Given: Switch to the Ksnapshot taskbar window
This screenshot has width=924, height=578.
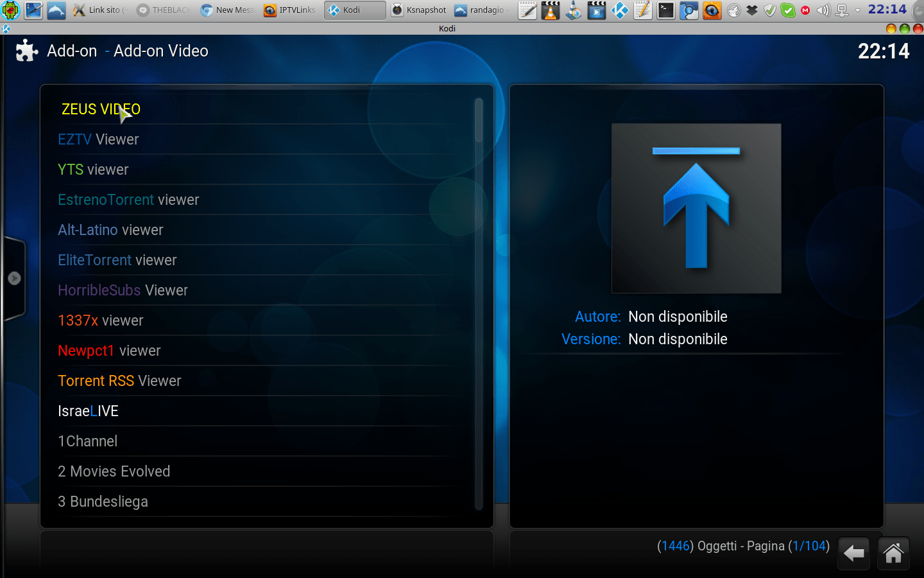Looking at the screenshot, I should [419, 10].
